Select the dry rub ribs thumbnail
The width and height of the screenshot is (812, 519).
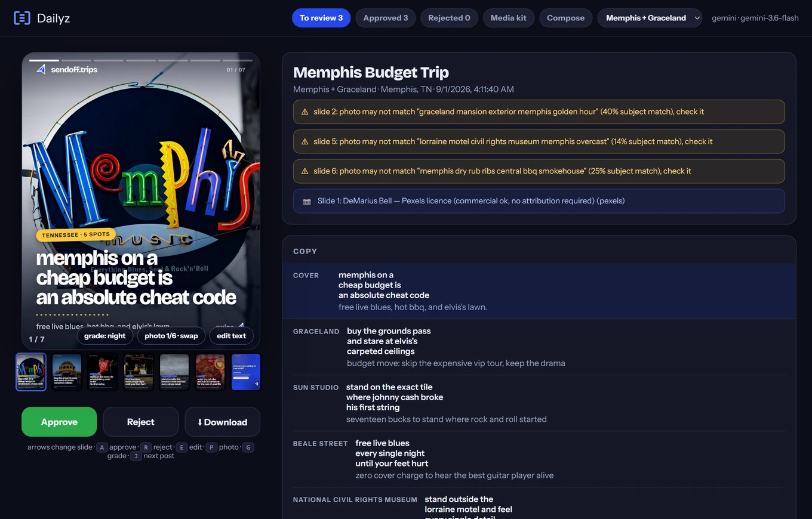tap(210, 372)
